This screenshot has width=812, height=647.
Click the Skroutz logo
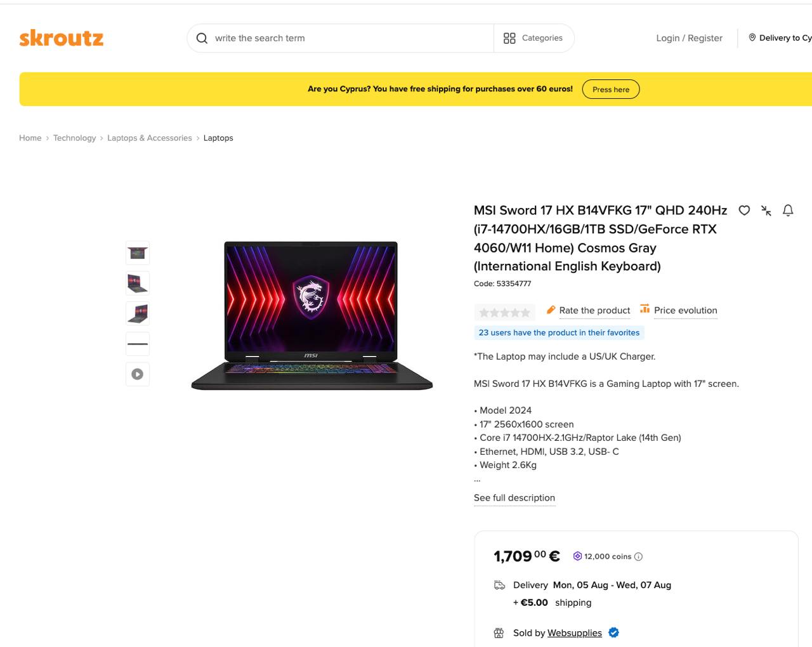pyautogui.click(x=62, y=38)
